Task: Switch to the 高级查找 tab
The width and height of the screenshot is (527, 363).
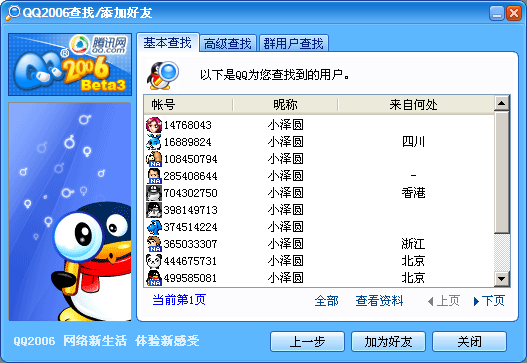Action: click(x=228, y=44)
